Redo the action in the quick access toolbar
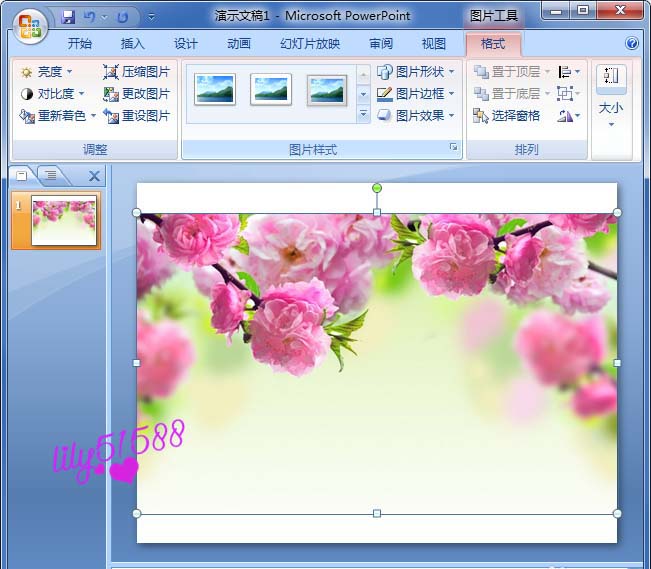This screenshot has height=569, width=651. (122, 17)
